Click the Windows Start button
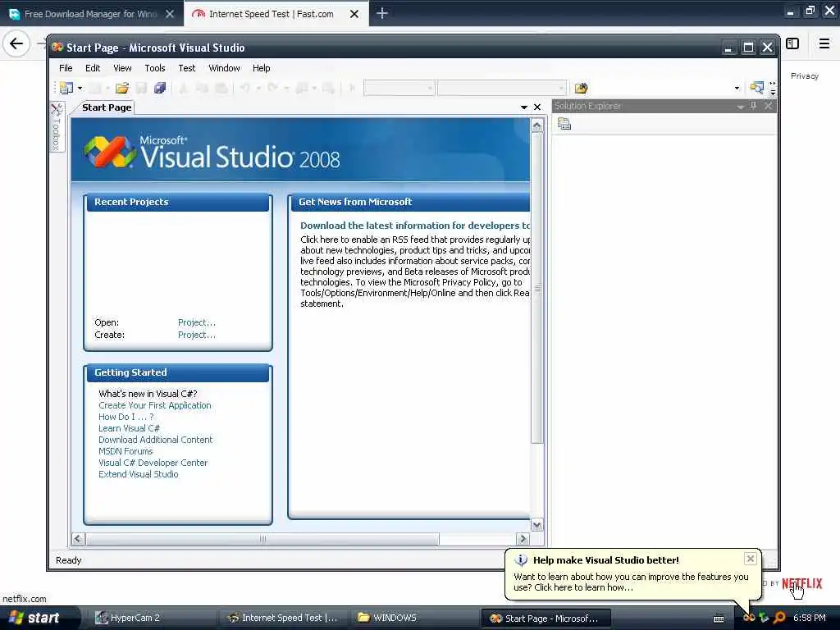The width and height of the screenshot is (840, 630). [39, 618]
